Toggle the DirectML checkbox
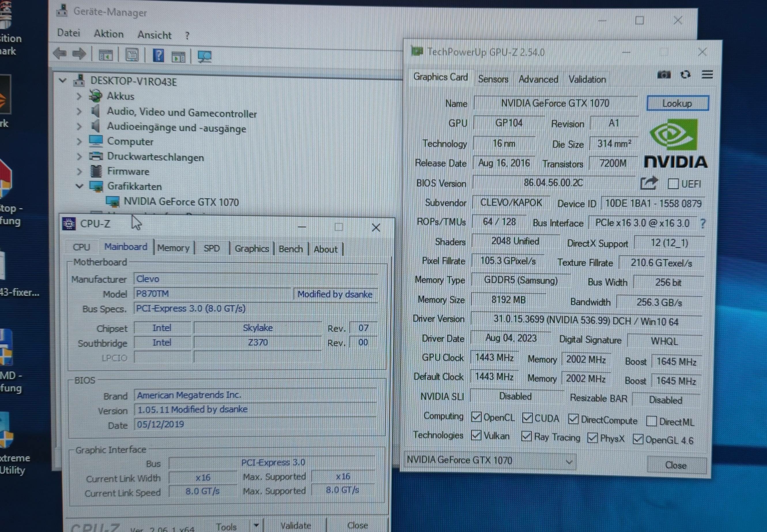767x532 pixels. coord(651,421)
